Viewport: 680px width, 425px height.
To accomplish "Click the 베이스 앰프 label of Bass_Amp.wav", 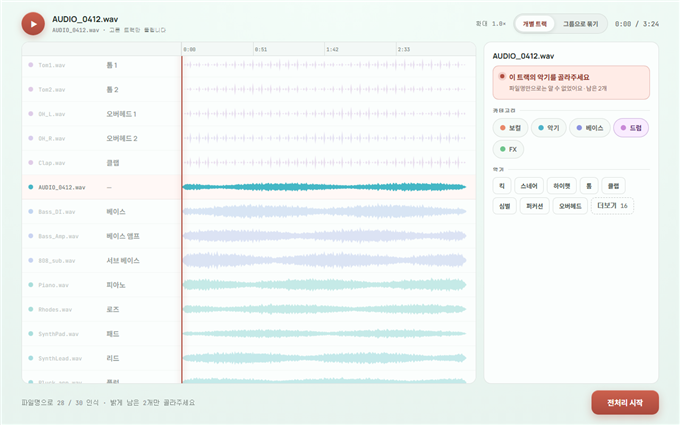I will (x=123, y=236).
